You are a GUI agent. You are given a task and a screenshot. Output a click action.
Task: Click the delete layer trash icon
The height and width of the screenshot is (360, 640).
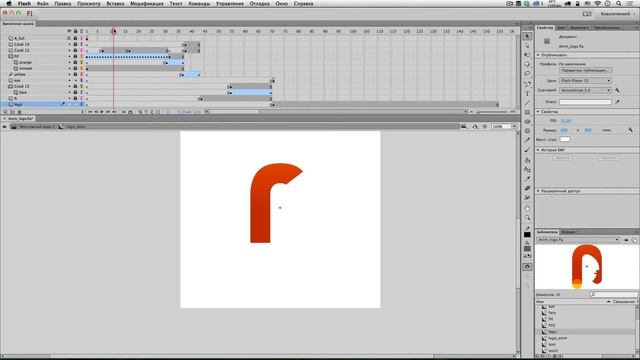(x=19, y=111)
